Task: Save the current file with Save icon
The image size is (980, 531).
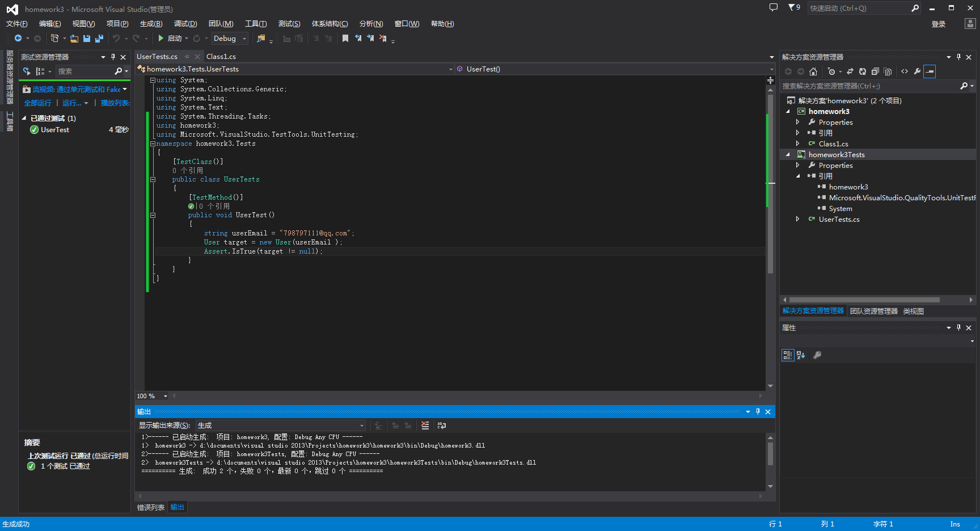Action: [87, 39]
